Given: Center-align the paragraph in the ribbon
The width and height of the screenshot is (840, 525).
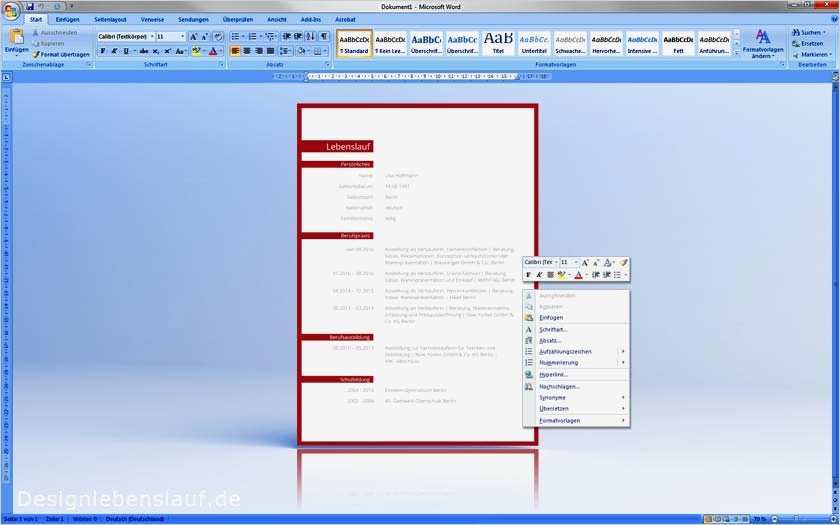Looking at the screenshot, I should 247,51.
